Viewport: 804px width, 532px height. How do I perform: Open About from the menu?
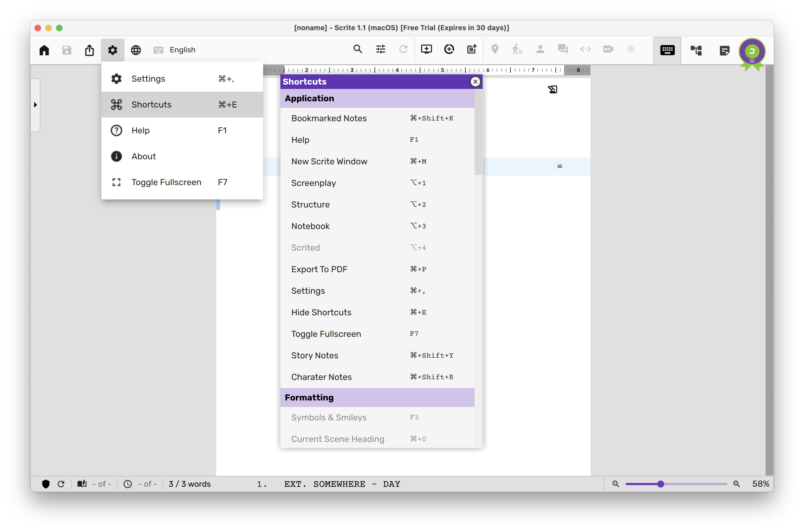[182, 156]
